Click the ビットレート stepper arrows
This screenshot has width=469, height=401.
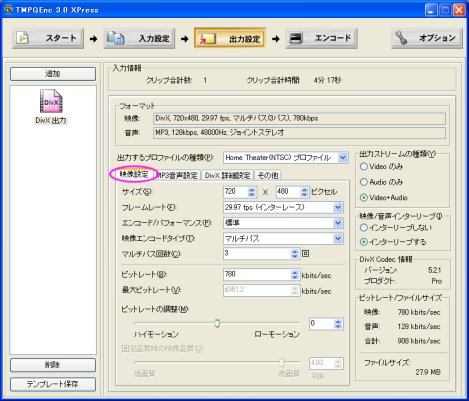294,275
